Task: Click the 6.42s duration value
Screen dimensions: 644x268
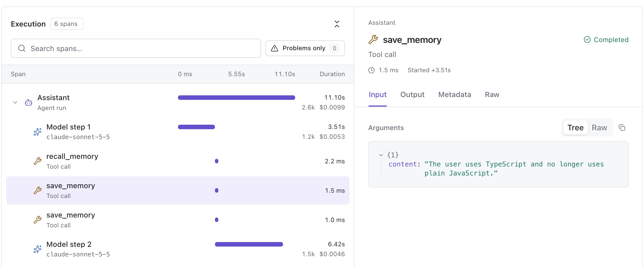Action: point(336,244)
